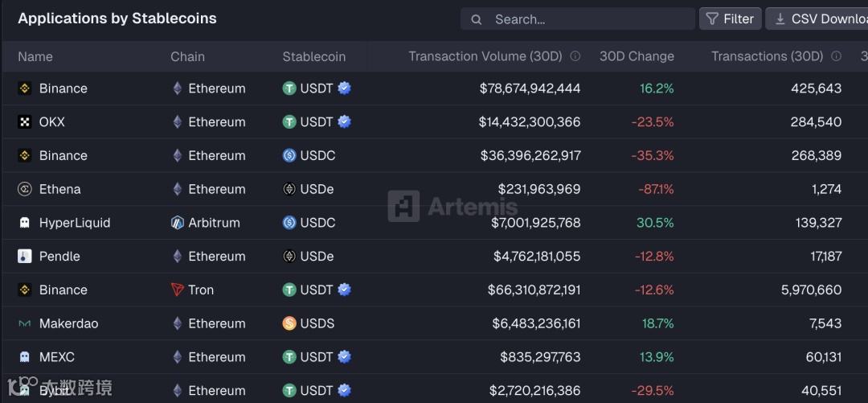Click the Tron chain icon

(177, 290)
